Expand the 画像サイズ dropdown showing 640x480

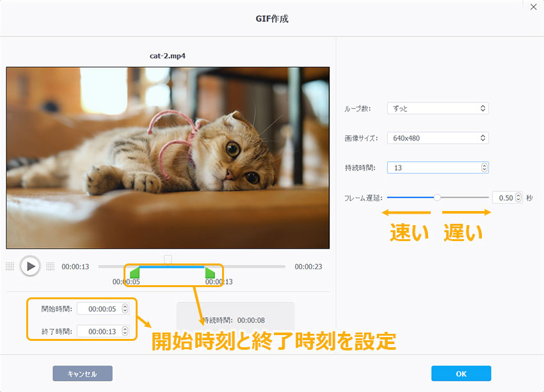438,138
